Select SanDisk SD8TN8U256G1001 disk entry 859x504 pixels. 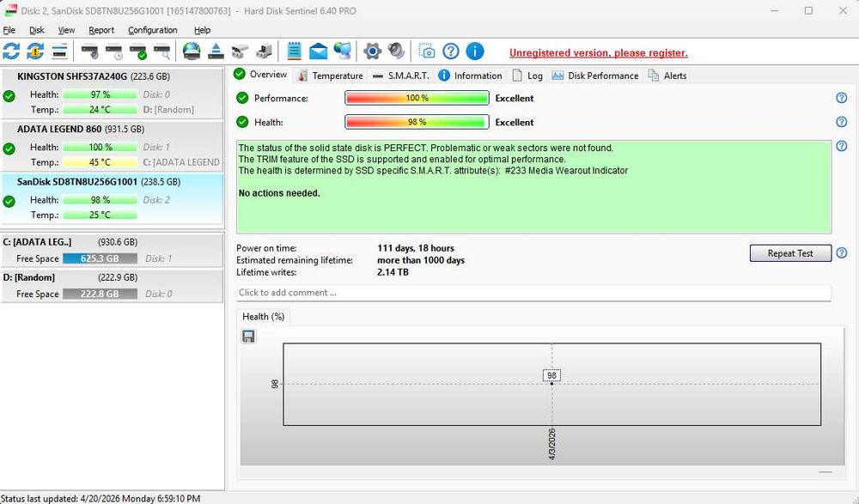(x=113, y=197)
